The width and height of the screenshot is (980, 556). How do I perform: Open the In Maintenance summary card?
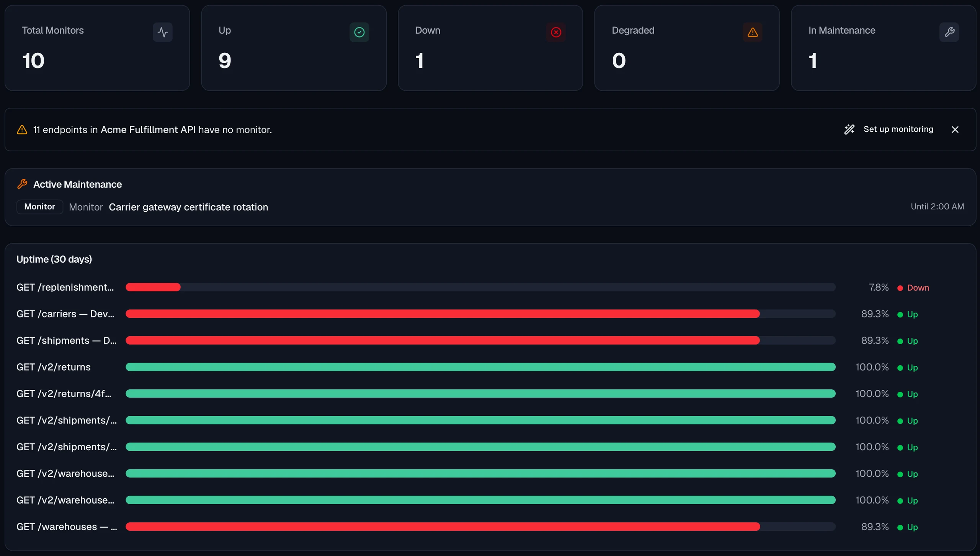pos(883,48)
